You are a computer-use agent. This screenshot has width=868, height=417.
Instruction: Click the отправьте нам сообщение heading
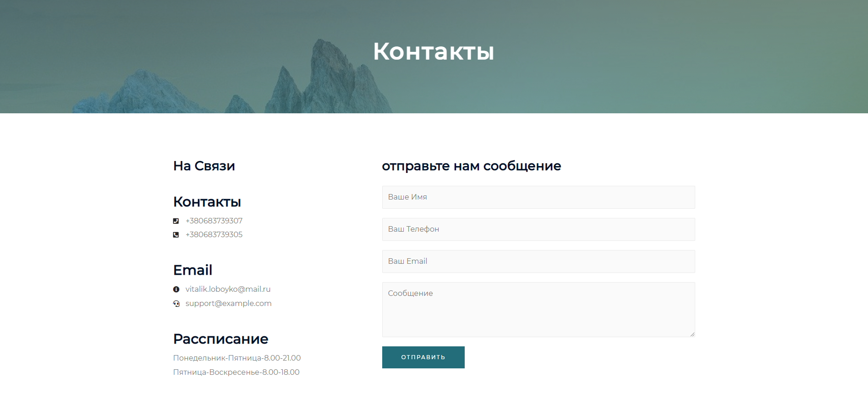472,166
